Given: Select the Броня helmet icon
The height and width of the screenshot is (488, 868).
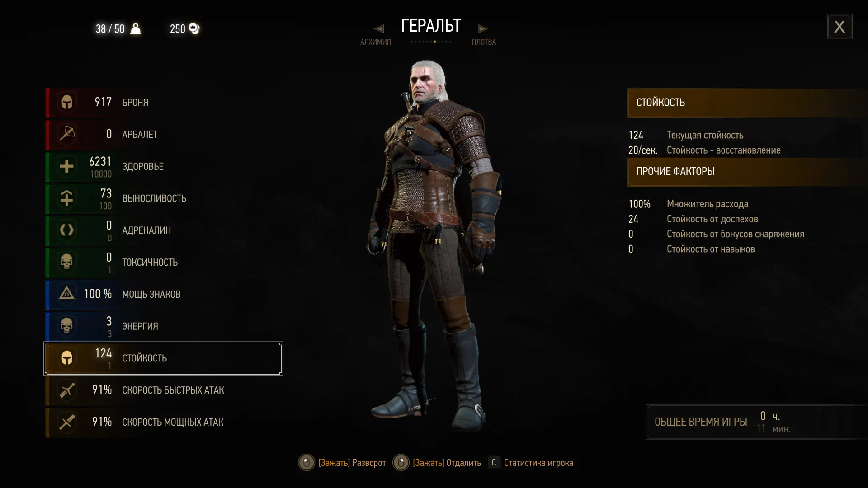Looking at the screenshot, I should (67, 103).
